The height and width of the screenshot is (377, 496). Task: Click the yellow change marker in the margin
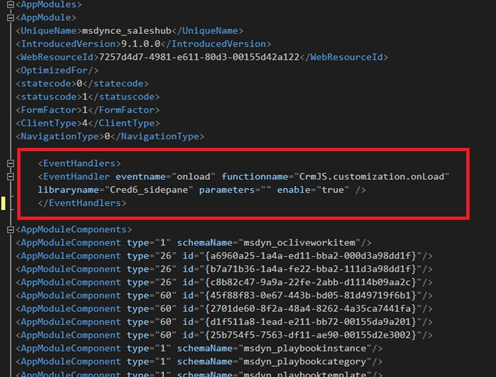point(3,203)
